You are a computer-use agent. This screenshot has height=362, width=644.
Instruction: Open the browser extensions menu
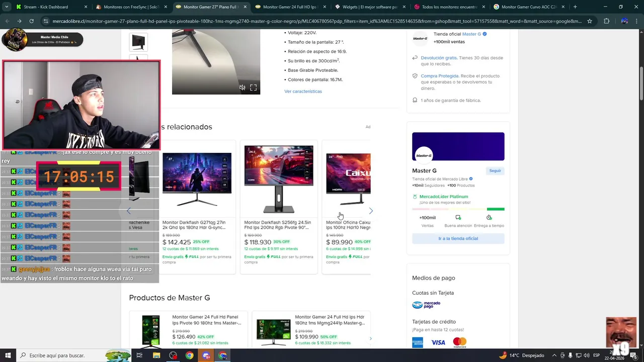click(x=606, y=21)
